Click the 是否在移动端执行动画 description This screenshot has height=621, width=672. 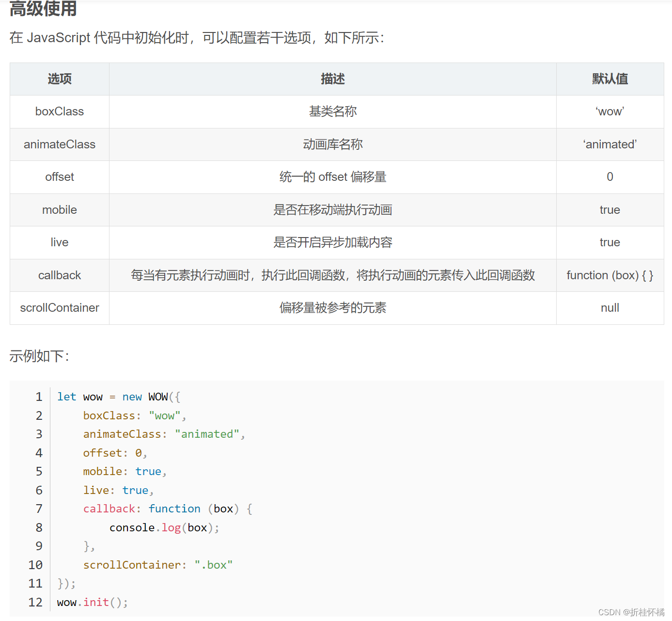click(333, 210)
